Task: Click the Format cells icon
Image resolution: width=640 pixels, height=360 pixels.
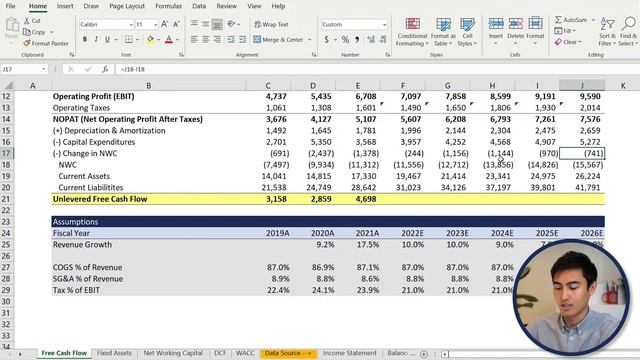Action: click(535, 24)
